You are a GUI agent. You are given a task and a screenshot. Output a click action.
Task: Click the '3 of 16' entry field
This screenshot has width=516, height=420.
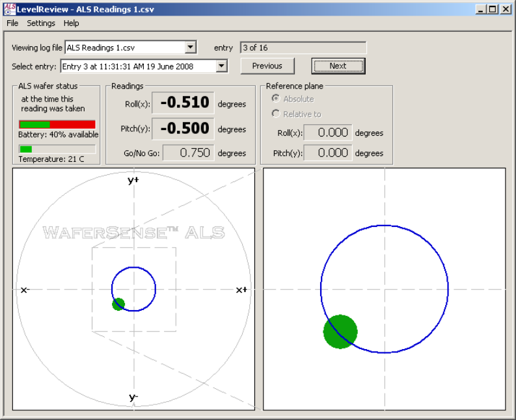click(x=303, y=47)
